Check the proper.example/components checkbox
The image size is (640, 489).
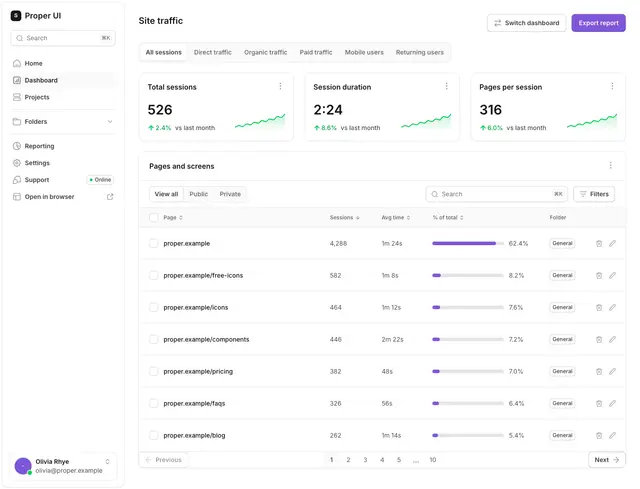pos(153,340)
